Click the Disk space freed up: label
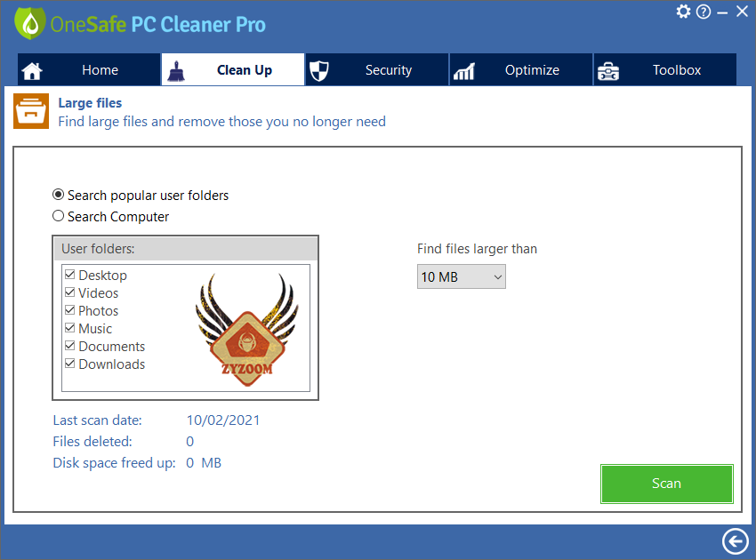The height and width of the screenshot is (560, 756). (114, 462)
